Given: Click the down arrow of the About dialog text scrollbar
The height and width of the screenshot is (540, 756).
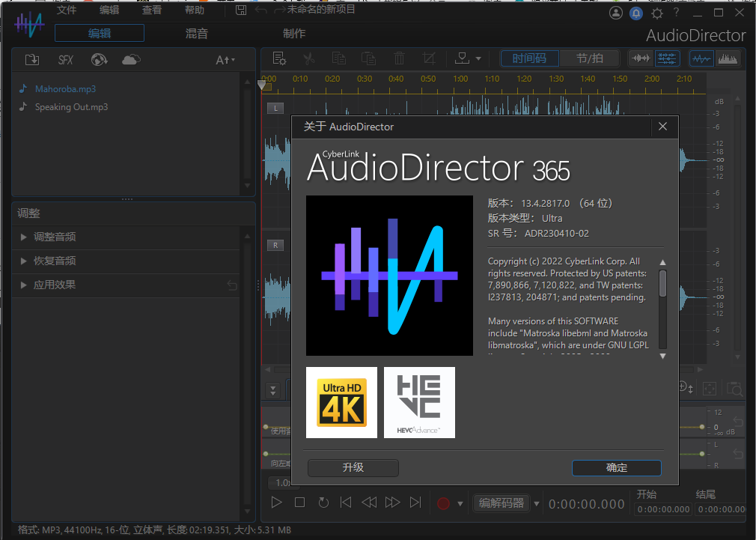Looking at the screenshot, I should 663,357.
